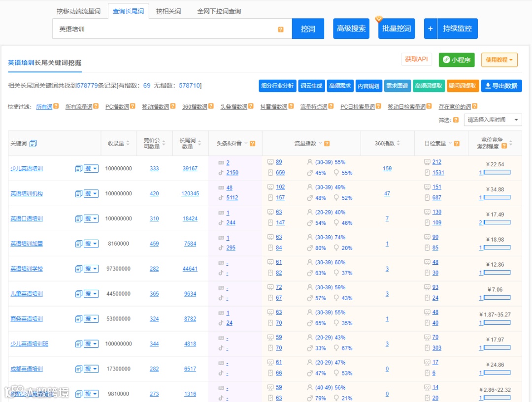Sort by 竞价竞争激烈程度 column arrows
532x402 pixels.
point(511,143)
